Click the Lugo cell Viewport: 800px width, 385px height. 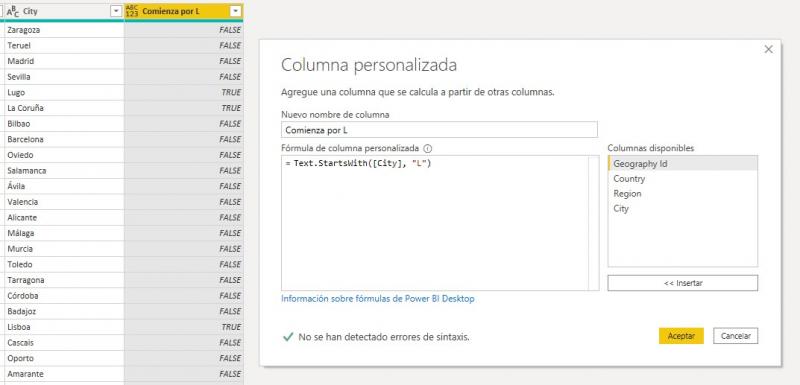[x=64, y=92]
